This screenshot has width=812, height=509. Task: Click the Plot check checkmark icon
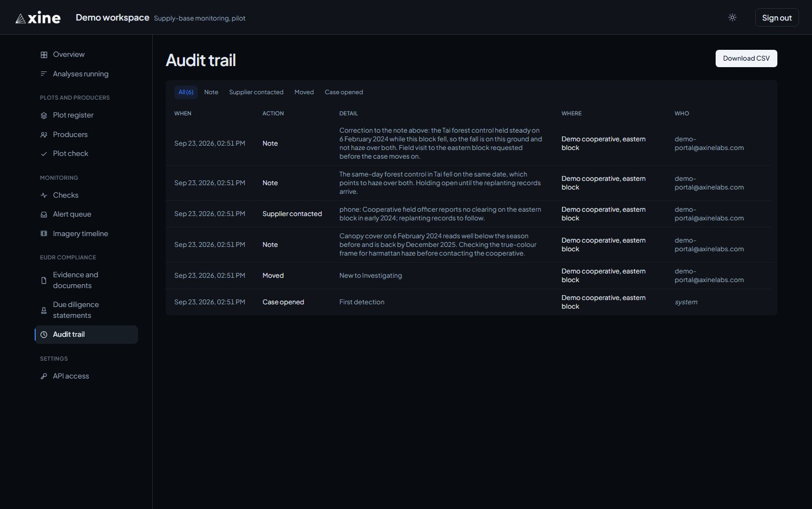tap(44, 154)
